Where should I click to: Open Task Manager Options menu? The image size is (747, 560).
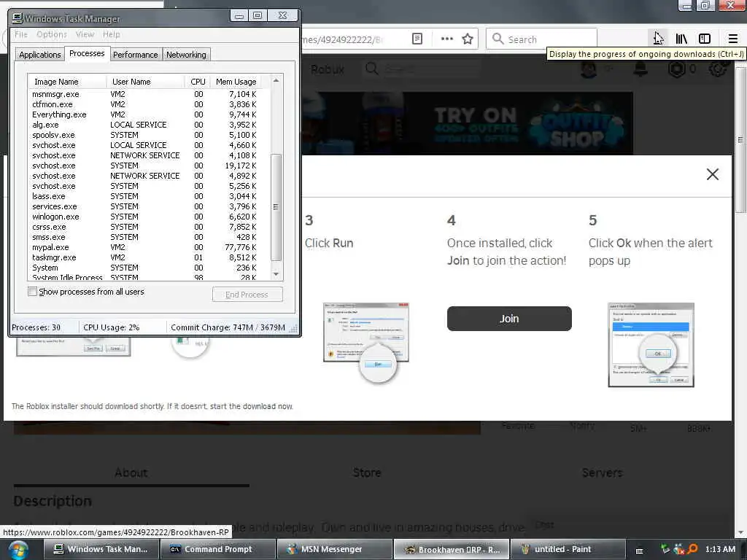52,34
